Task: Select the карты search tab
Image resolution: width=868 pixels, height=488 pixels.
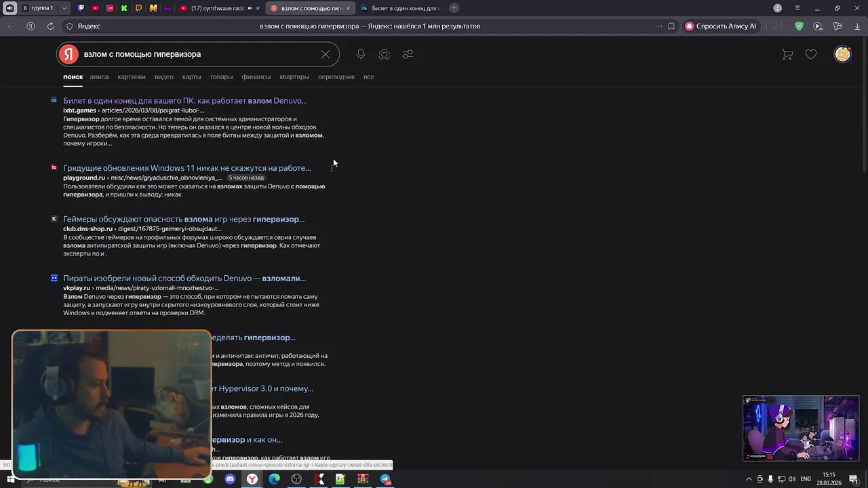Action: [x=191, y=77]
